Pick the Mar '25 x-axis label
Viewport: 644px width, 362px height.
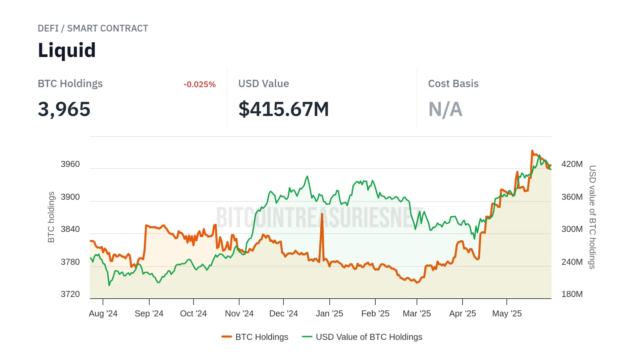417,314
